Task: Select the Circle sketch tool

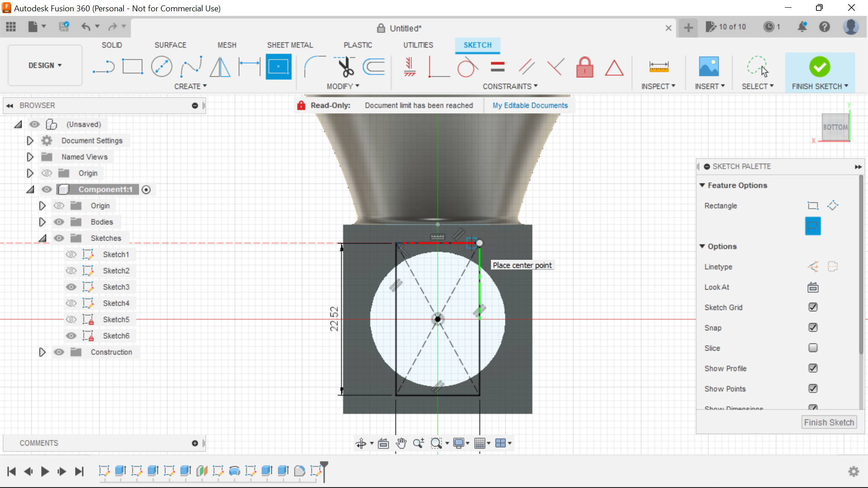Action: click(x=161, y=66)
